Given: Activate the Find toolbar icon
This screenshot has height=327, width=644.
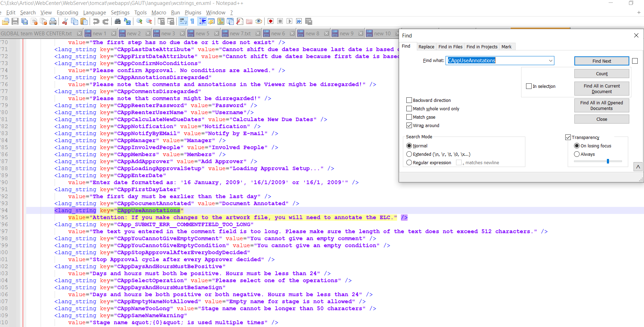Looking at the screenshot, I should tap(118, 21).
